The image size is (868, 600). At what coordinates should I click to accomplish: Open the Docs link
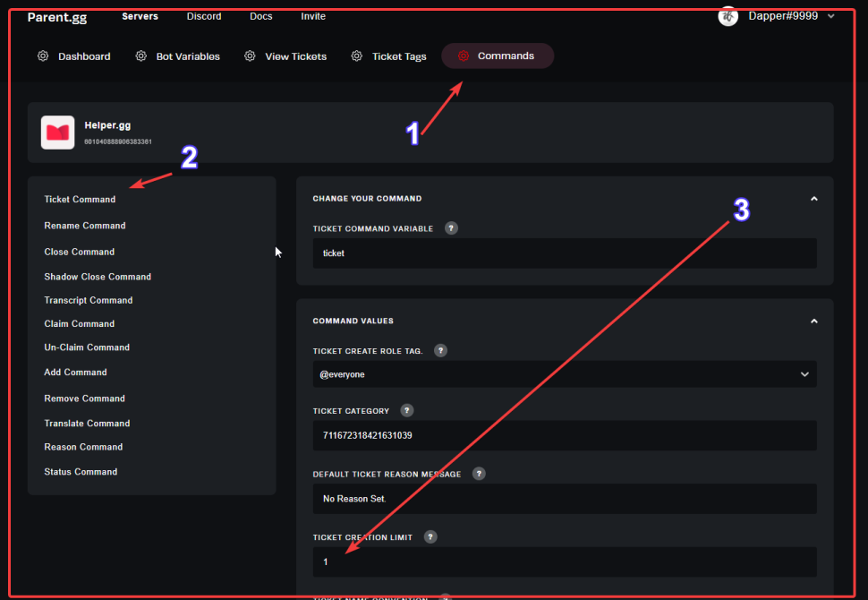(x=260, y=16)
